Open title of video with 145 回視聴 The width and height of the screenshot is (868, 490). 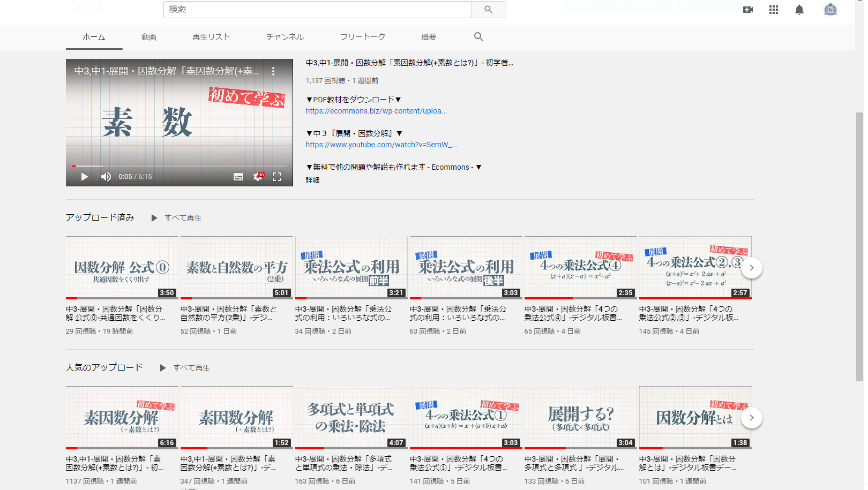point(689,313)
